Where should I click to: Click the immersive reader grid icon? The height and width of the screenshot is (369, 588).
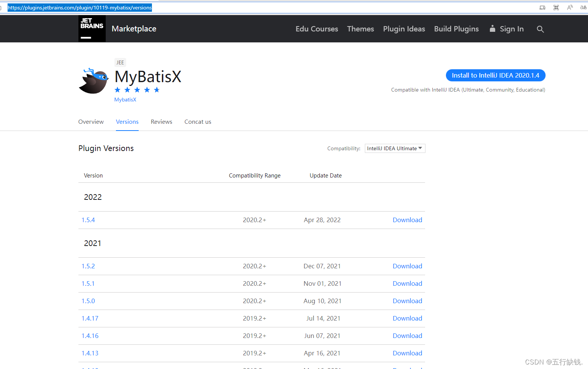pos(556,7)
